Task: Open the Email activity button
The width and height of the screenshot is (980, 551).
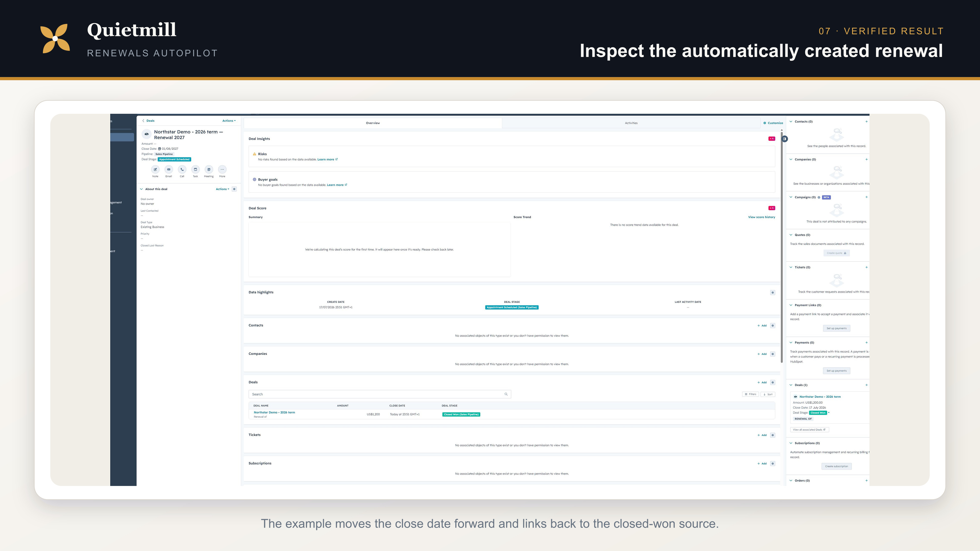Action: click(x=168, y=169)
